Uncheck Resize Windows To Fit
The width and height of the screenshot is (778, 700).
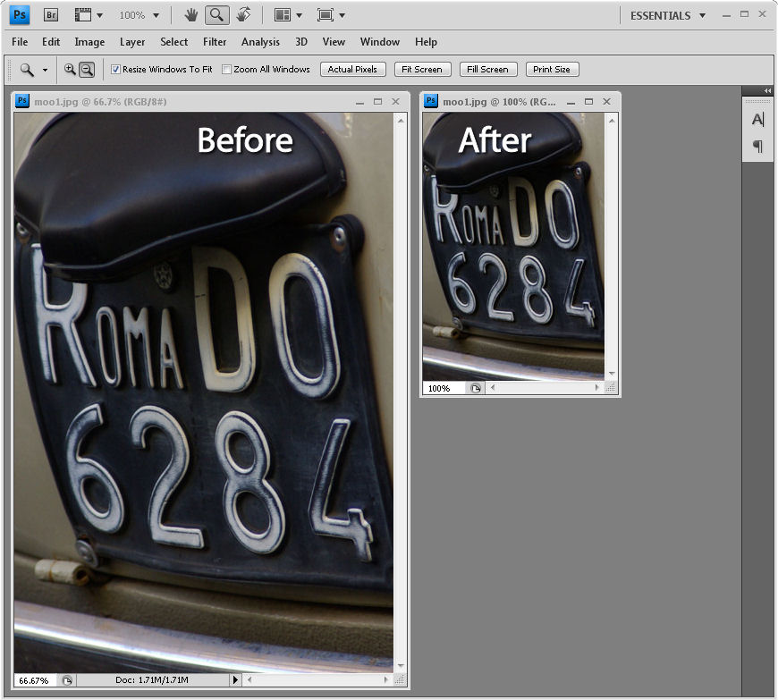tap(115, 70)
